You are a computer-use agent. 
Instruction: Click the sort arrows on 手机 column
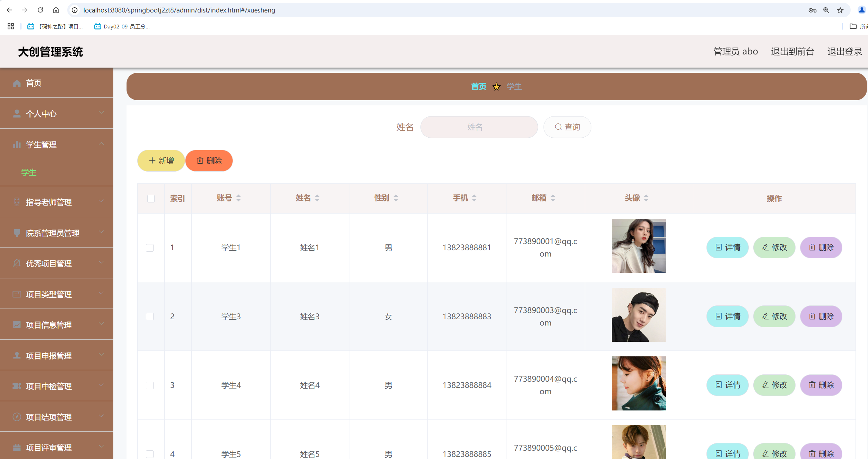tap(474, 198)
